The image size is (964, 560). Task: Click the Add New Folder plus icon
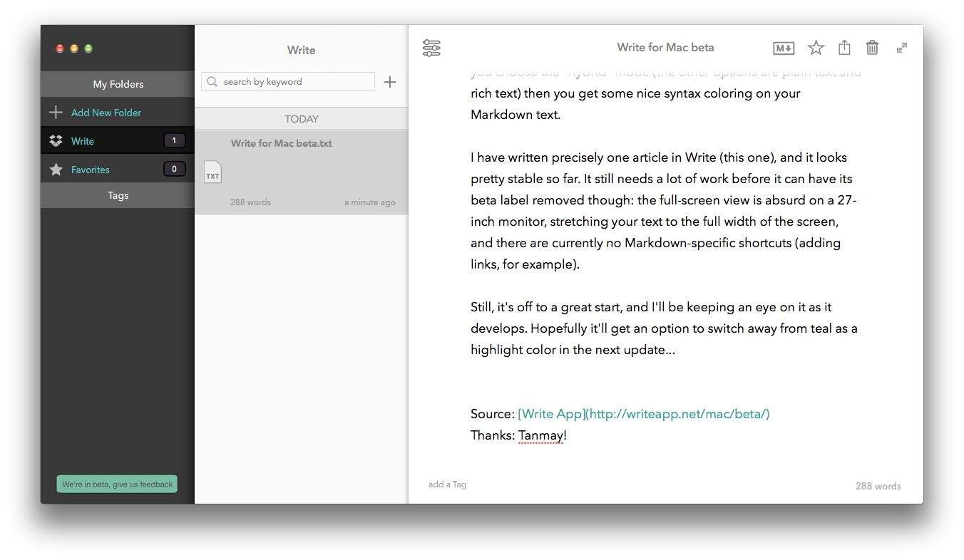coord(56,113)
